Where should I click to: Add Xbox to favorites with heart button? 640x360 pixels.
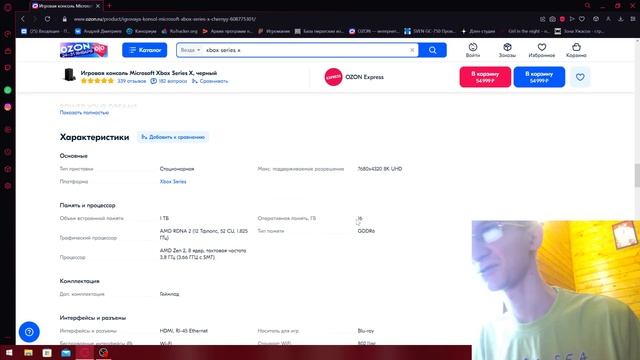pyautogui.click(x=580, y=77)
